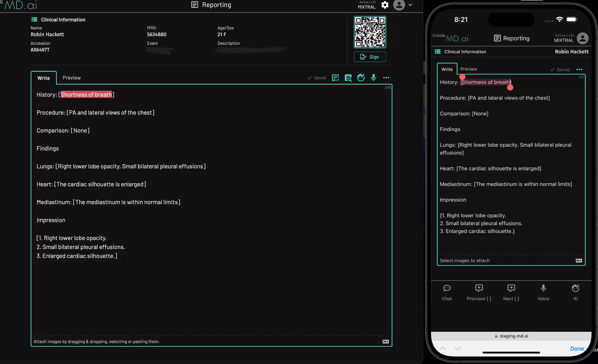598x364 pixels.
Task: Open desktop editor three-dots more menu
Action: click(x=386, y=78)
